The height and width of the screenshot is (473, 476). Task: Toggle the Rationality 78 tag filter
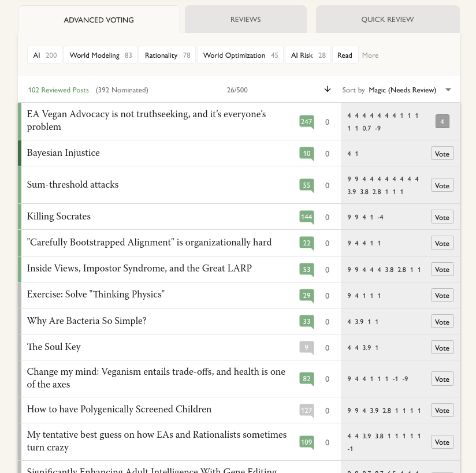pos(168,55)
